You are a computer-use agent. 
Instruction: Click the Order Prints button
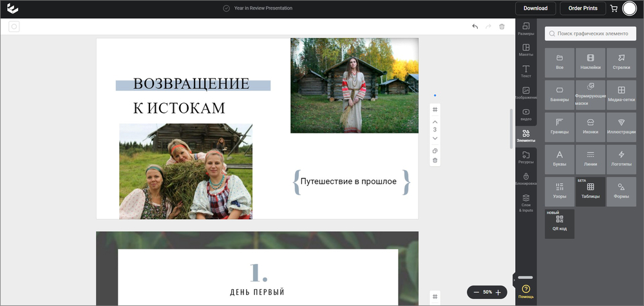(582, 8)
